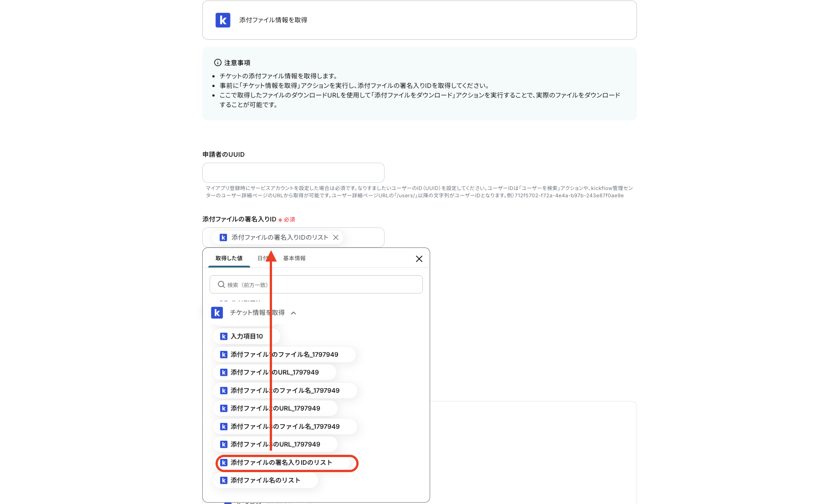Switch to the 基本情報 tab
This screenshot has height=504, width=832.
[294, 258]
